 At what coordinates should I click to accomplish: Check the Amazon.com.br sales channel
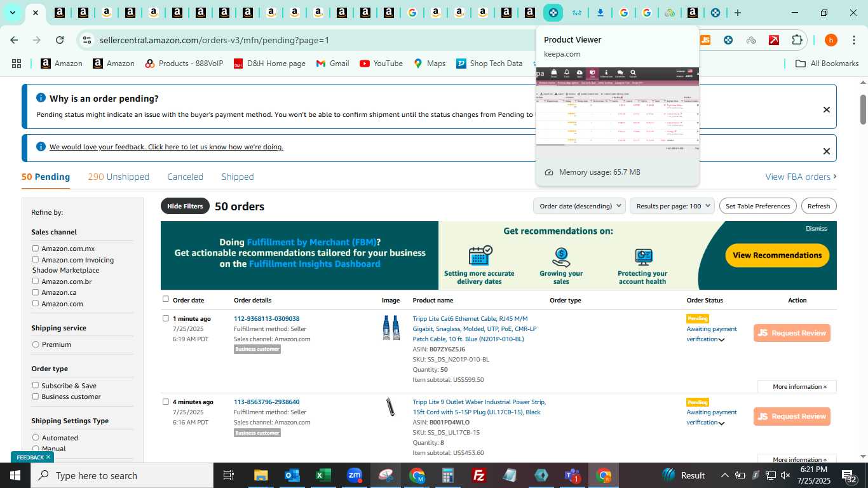pos(36,281)
